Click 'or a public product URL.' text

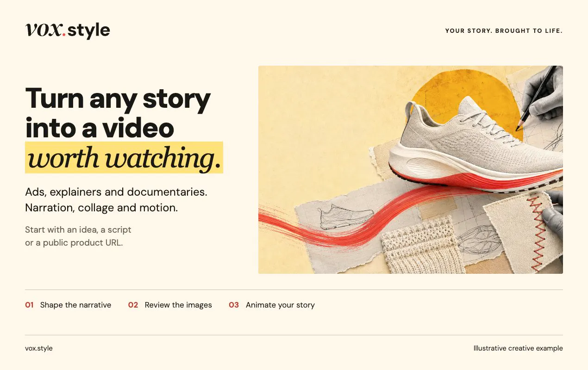[x=74, y=242]
